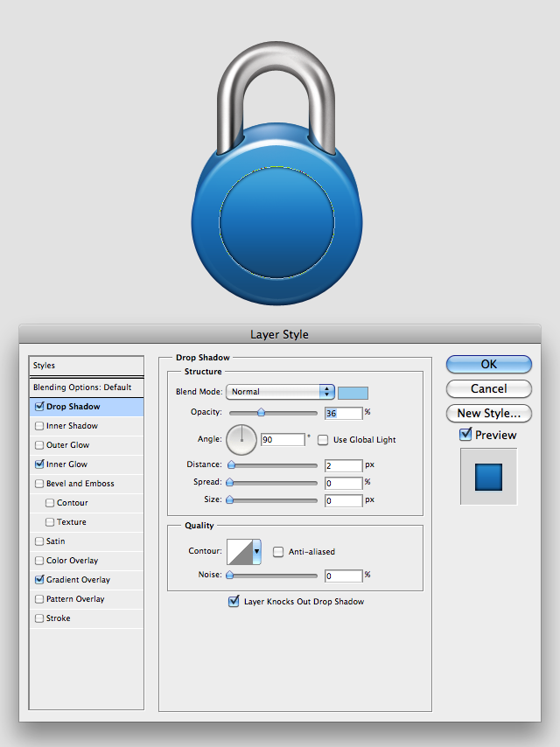Image resolution: width=560 pixels, height=747 pixels.
Task: Select the Styles list header
Action: point(87,366)
